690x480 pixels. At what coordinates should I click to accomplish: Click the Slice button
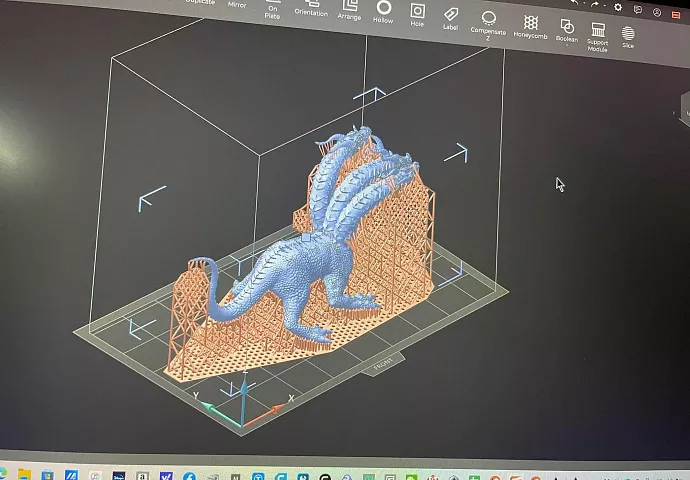click(x=628, y=37)
